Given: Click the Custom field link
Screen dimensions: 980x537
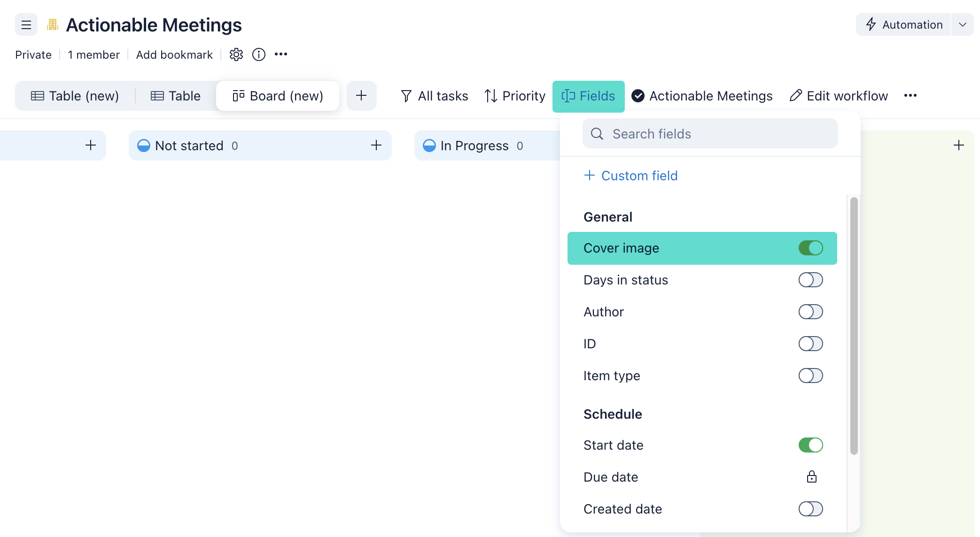Looking at the screenshot, I should click(630, 176).
